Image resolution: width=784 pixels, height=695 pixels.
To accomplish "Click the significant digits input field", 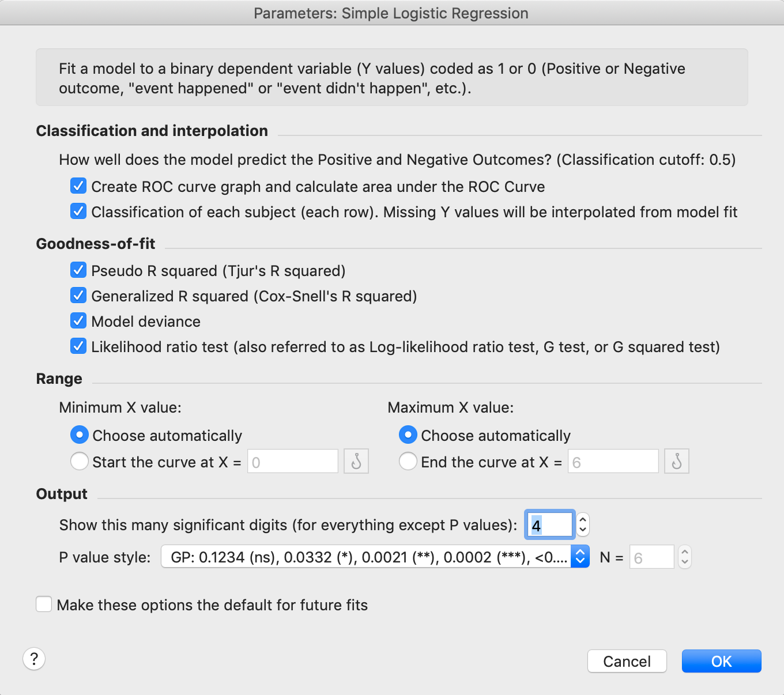I will click(550, 525).
